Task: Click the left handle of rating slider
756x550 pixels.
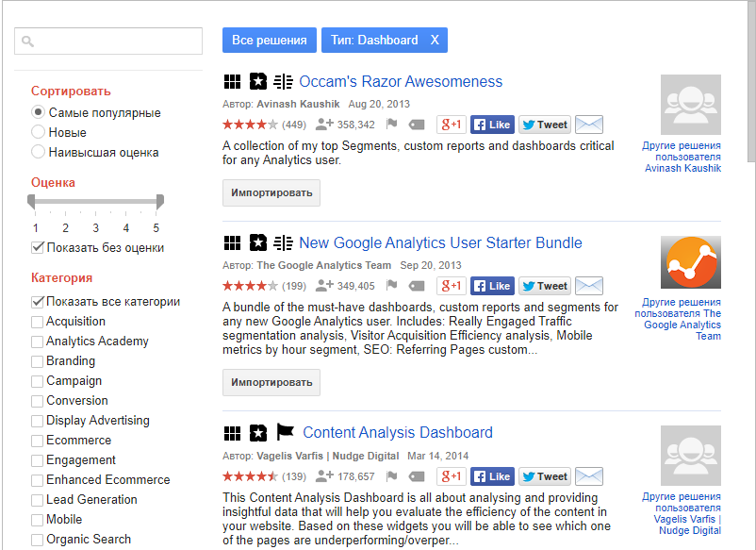Action: tap(31, 202)
